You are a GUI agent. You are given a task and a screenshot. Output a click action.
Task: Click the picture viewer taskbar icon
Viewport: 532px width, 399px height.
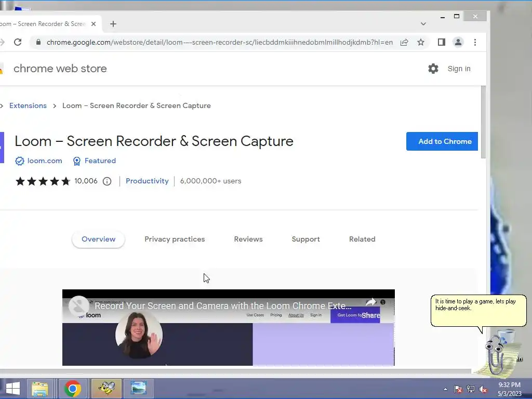[138, 389]
